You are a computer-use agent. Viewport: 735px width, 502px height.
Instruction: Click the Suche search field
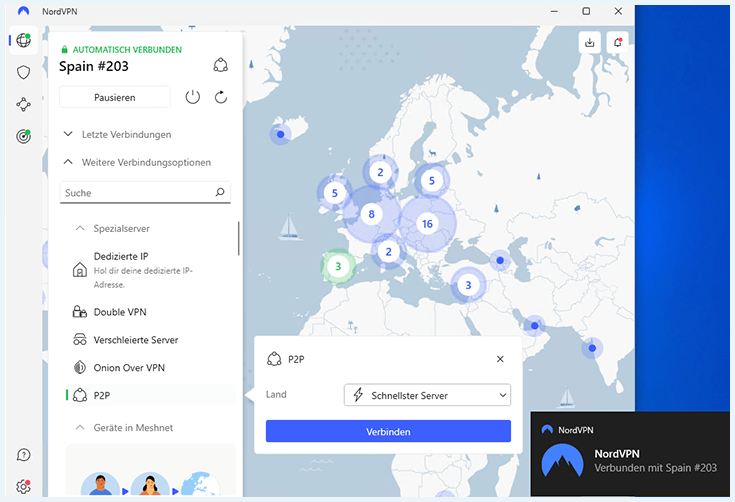tap(145, 193)
